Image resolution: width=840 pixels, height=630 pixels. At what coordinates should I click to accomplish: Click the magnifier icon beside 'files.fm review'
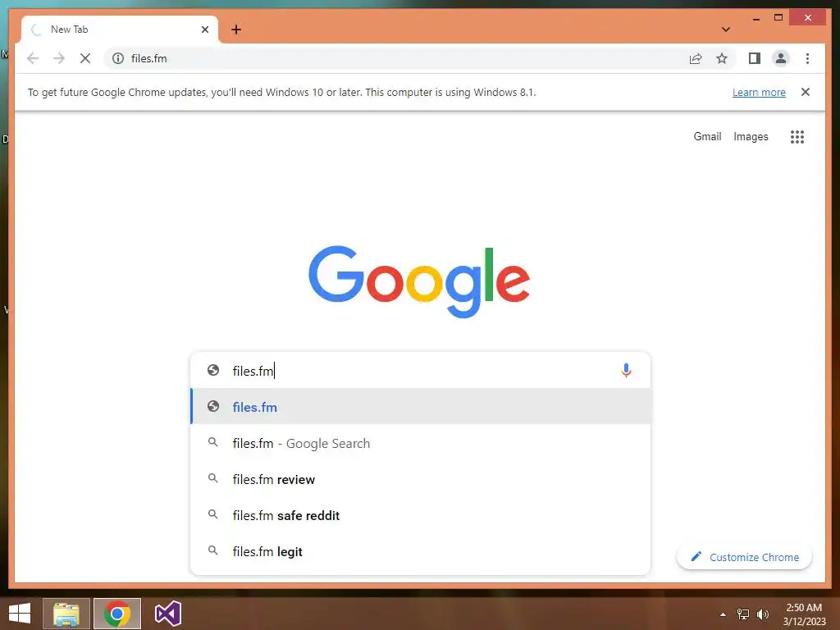[x=213, y=478]
